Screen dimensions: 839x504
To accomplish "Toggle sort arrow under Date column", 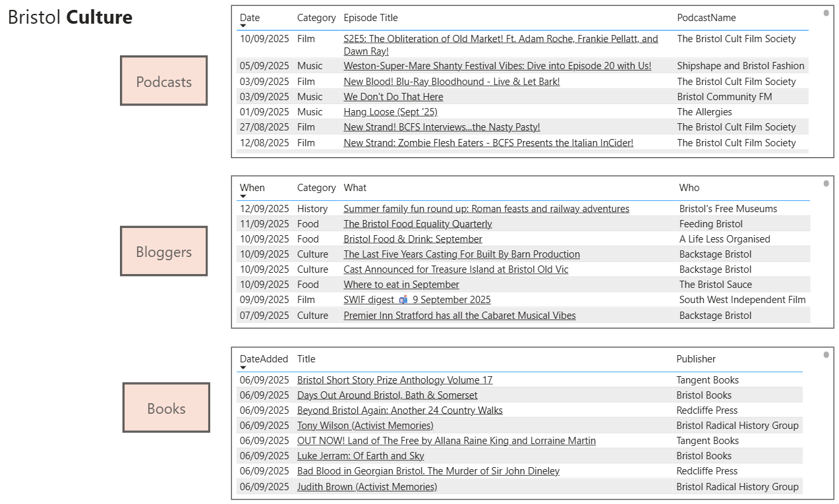I will 243,26.
